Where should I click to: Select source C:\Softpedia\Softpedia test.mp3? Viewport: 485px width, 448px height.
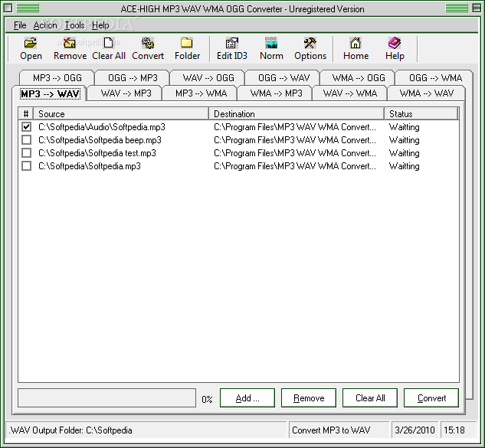click(97, 153)
